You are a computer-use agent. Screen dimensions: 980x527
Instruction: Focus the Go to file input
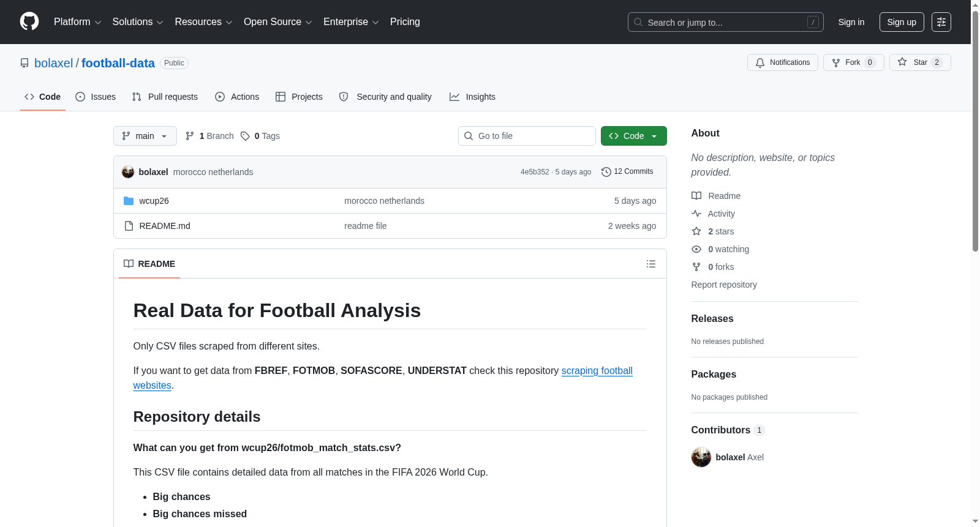pyautogui.click(x=527, y=136)
